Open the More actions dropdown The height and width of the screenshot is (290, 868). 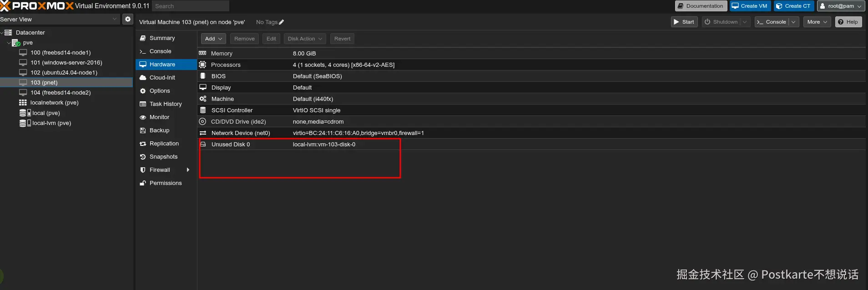(817, 22)
